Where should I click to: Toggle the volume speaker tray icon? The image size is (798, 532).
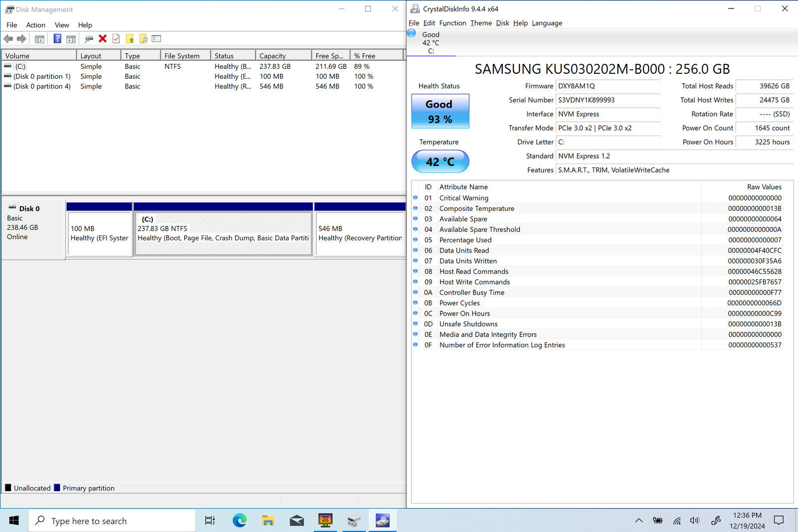click(x=695, y=521)
